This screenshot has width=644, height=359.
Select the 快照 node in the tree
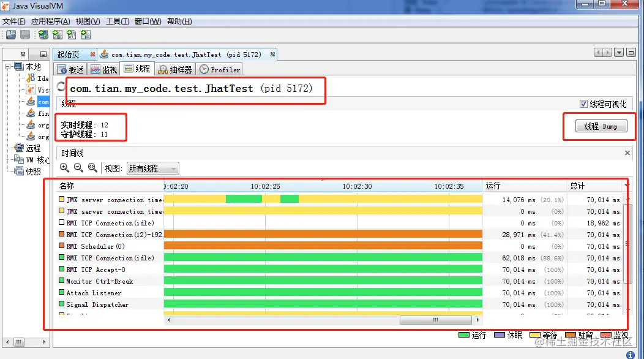(x=28, y=172)
